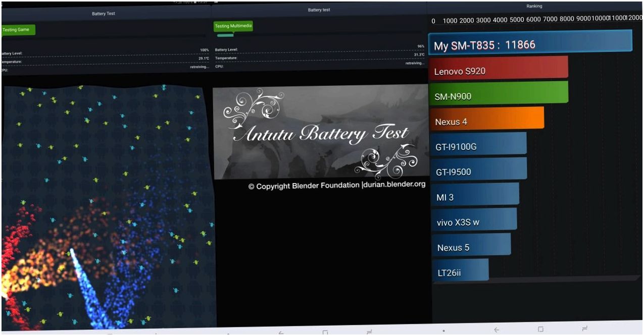Tap the back arrow under the Multimedia test screen
This screenshot has height=336, width=644.
tap(281, 332)
